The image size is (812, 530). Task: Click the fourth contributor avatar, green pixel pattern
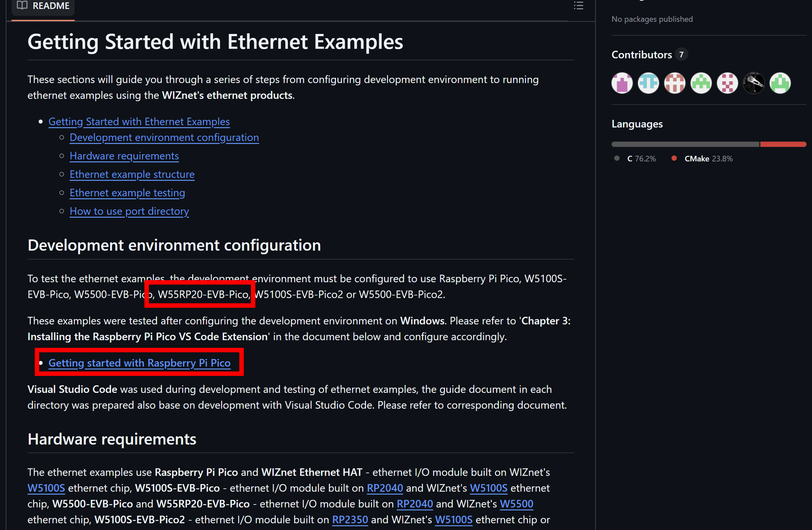(x=701, y=83)
